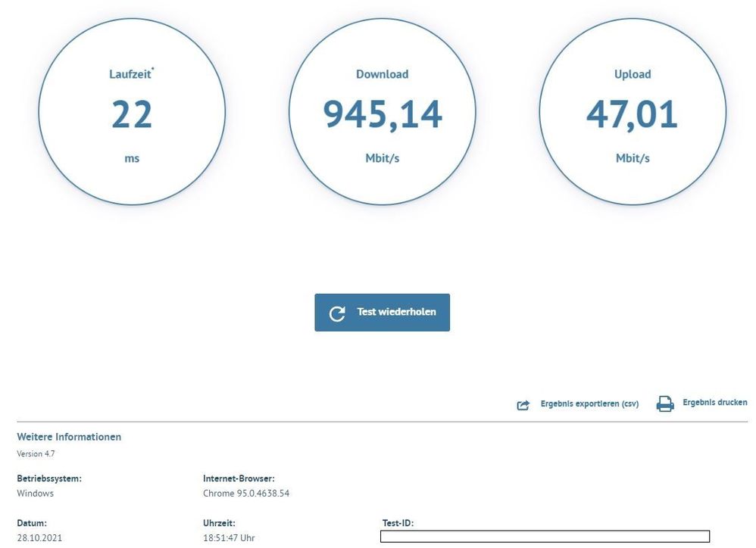Select the Download value 945,14
756x548 pixels.
pos(383,114)
